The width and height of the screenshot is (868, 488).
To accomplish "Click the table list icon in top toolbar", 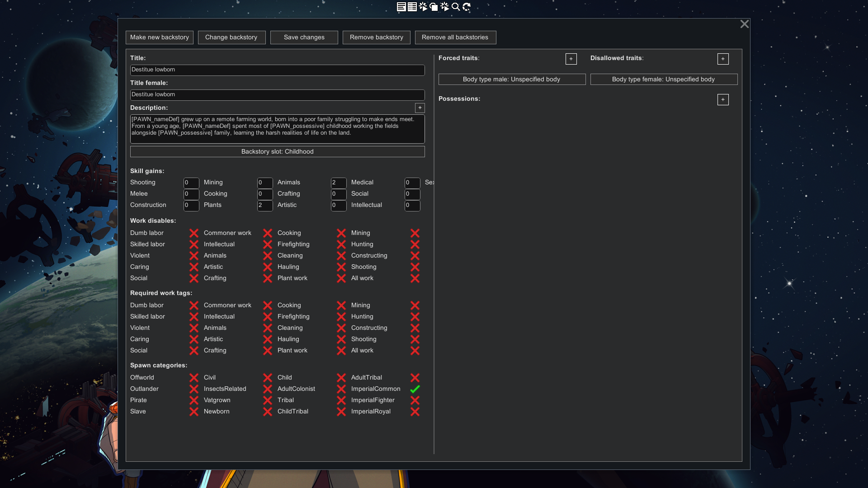I will [x=412, y=7].
